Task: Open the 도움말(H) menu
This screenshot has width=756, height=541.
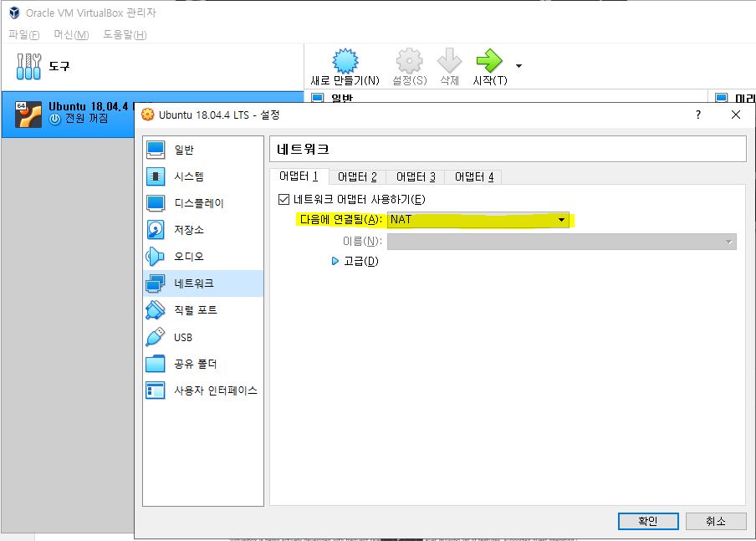Action: click(125, 35)
